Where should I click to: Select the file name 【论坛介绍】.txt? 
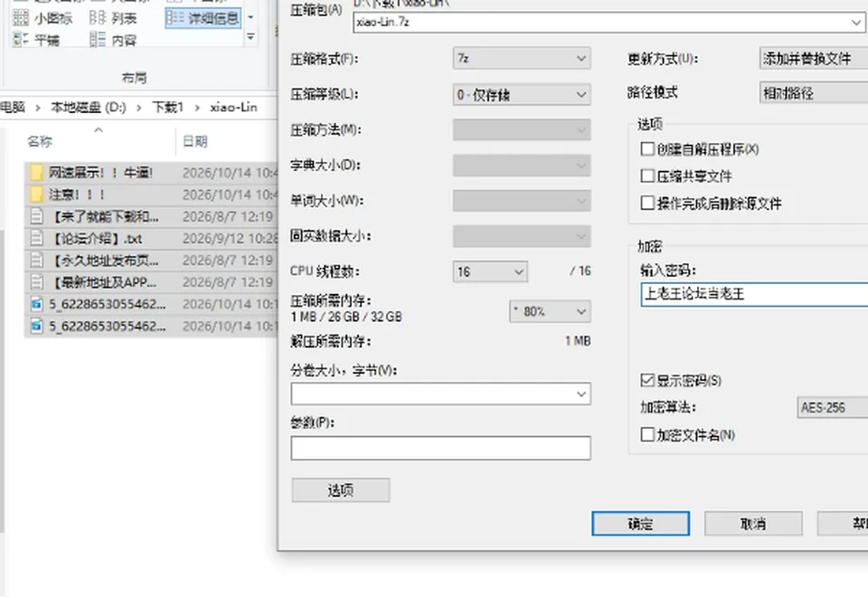[97, 239]
